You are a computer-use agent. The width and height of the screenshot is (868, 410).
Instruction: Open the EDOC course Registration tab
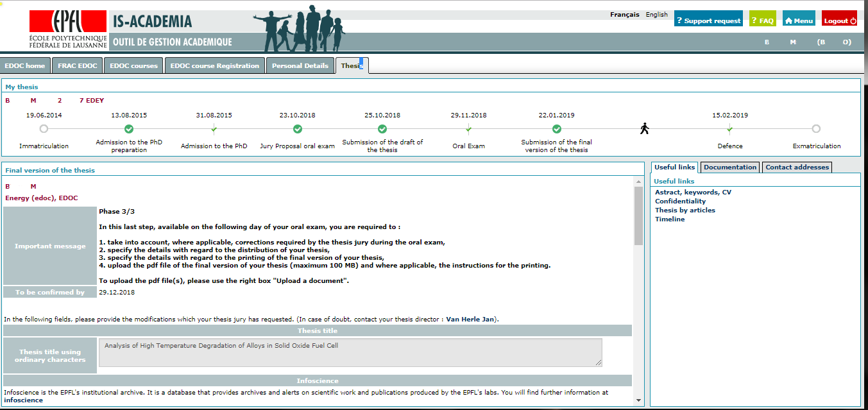click(x=215, y=65)
